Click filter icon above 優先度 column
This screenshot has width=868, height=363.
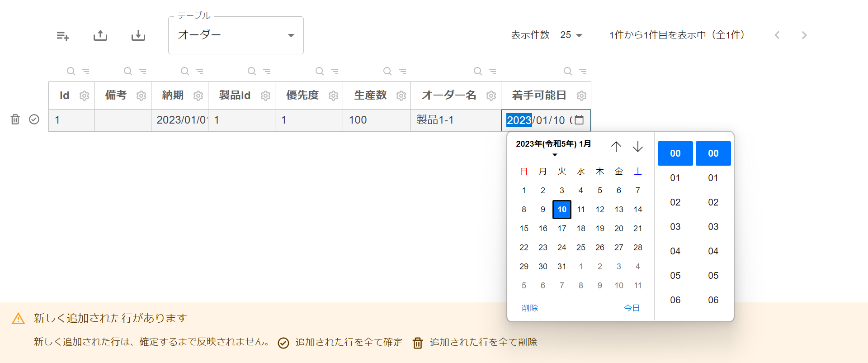(335, 71)
